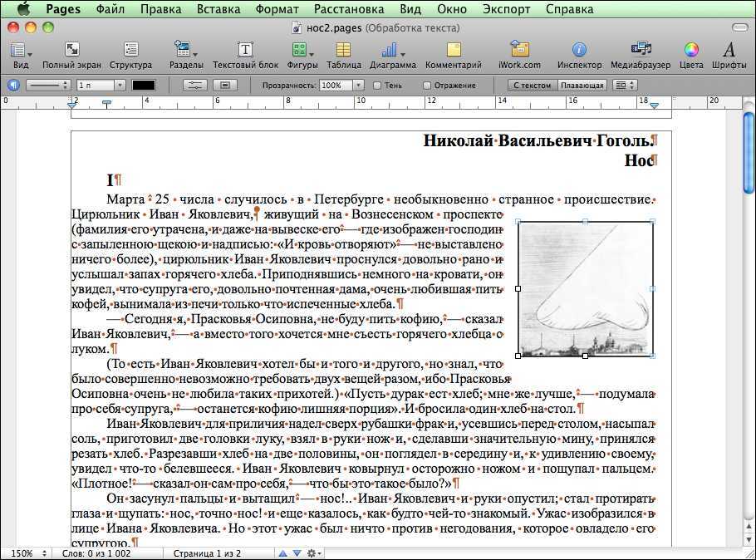Open the Colors palette
This screenshot has width=756, height=560.
point(690,51)
